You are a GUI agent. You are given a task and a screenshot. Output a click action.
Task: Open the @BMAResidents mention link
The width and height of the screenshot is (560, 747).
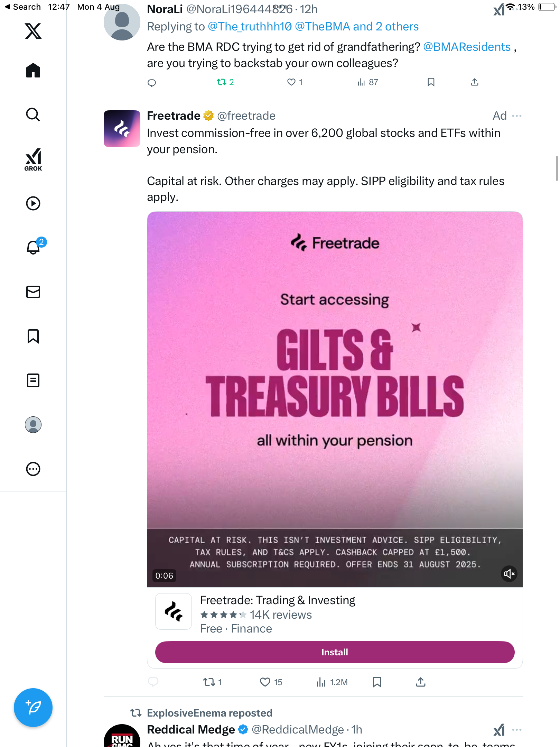tap(467, 47)
